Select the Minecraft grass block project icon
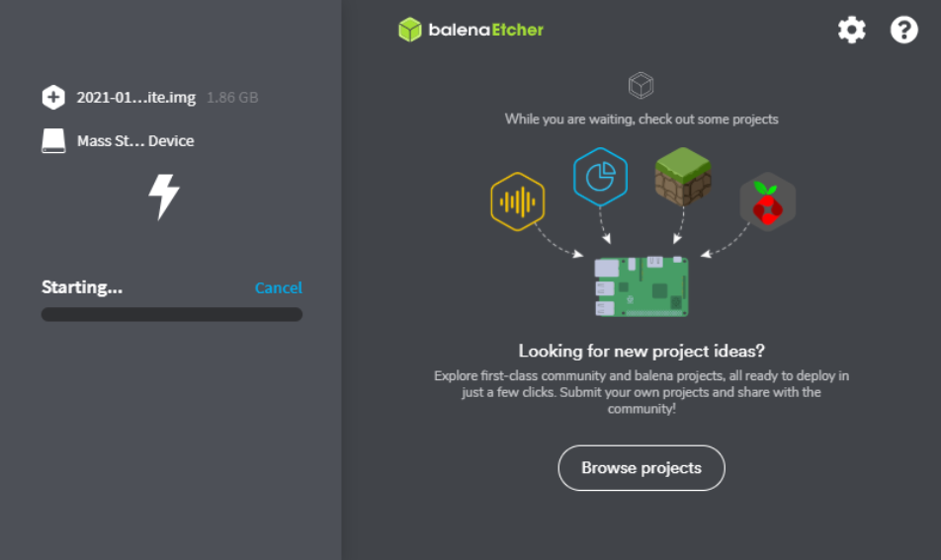Viewport: 941px width, 560px height. (683, 176)
